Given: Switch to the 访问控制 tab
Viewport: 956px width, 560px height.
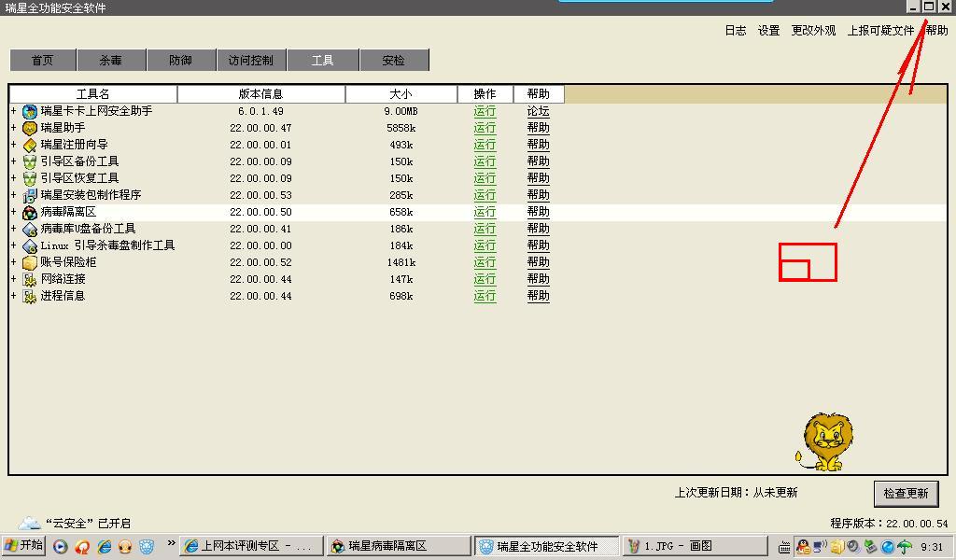Looking at the screenshot, I should click(x=251, y=60).
